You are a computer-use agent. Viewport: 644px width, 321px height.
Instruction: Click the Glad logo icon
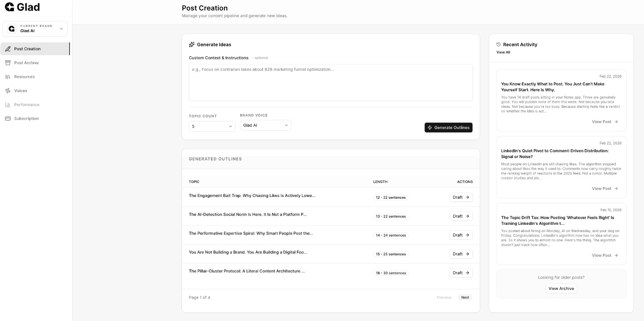click(x=9, y=7)
